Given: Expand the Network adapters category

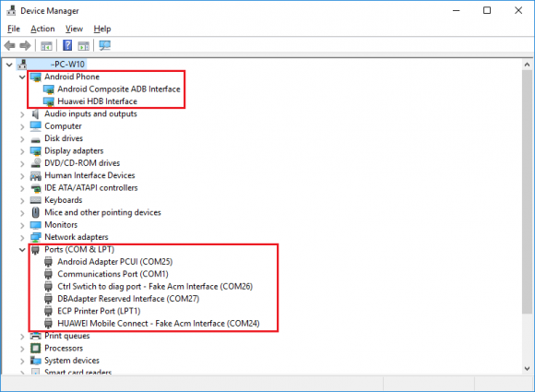Looking at the screenshot, I should coord(22,237).
